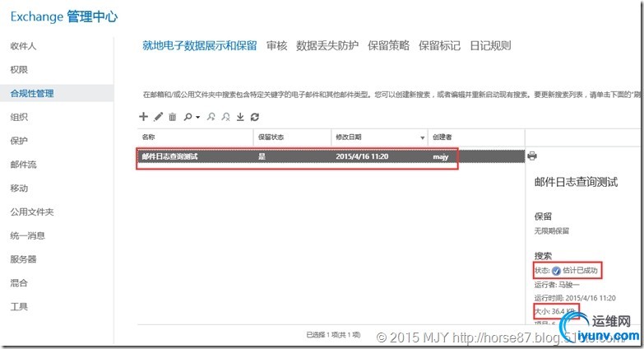Click the creator cell majy
Viewport: 644px width, 349px height.
tap(440, 156)
